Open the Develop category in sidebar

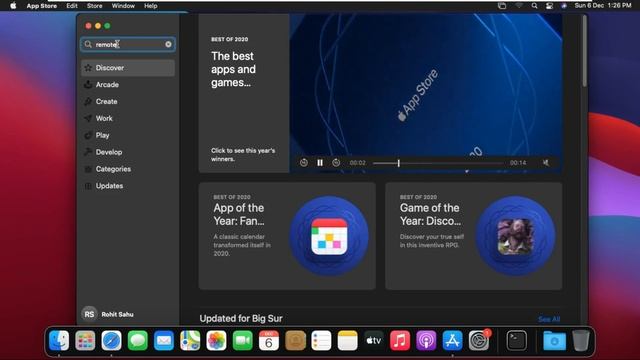click(x=128, y=152)
